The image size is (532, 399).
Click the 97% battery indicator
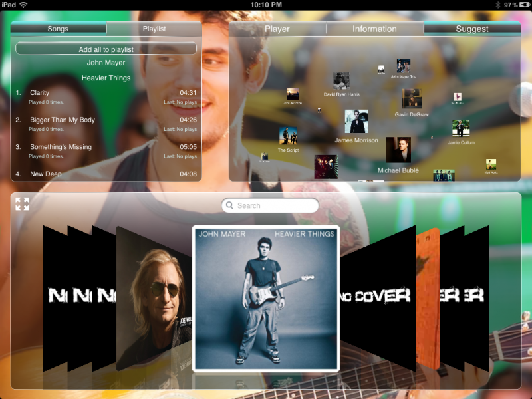[x=517, y=5]
